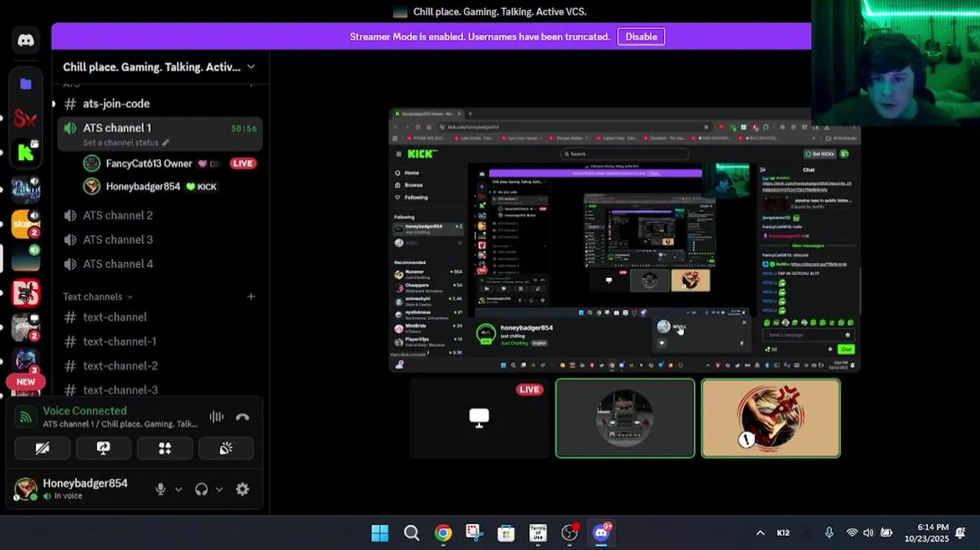980x550 pixels.
Task: Open headphone output options dropdown arrow
Action: (x=219, y=490)
